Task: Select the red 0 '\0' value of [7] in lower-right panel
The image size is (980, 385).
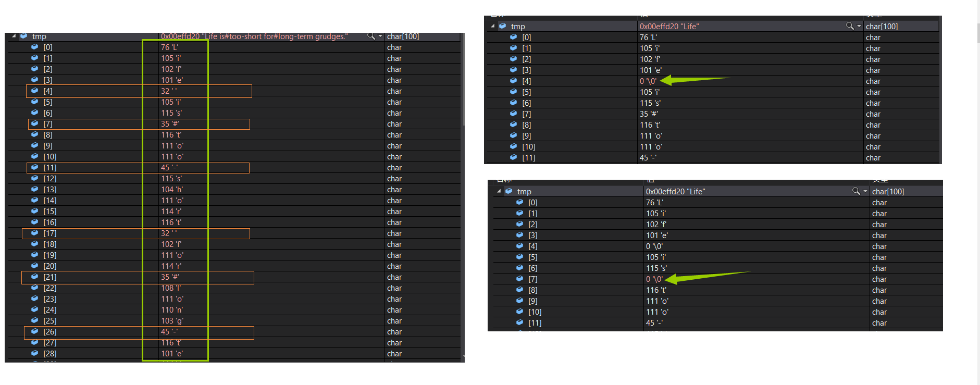Action: pos(655,279)
